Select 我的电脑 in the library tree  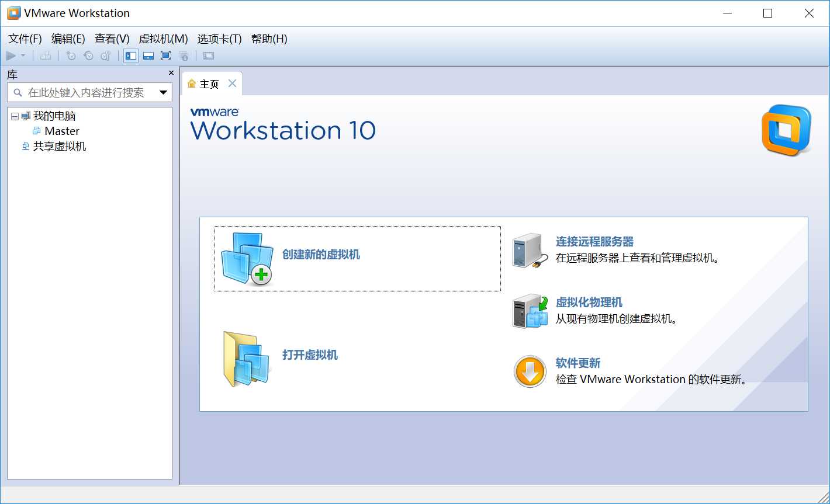click(x=54, y=116)
